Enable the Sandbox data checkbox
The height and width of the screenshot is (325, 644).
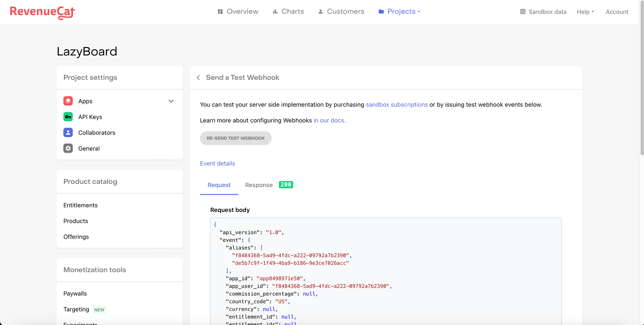[523, 12]
